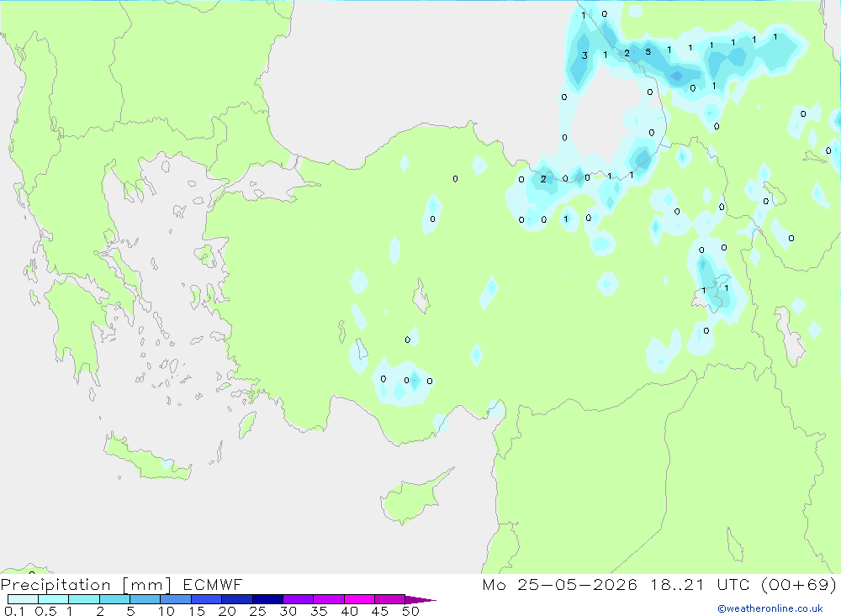The width and height of the screenshot is (841, 616).
Task: Click the 5–10 mm legend swatch
Action: pyautogui.click(x=145, y=599)
